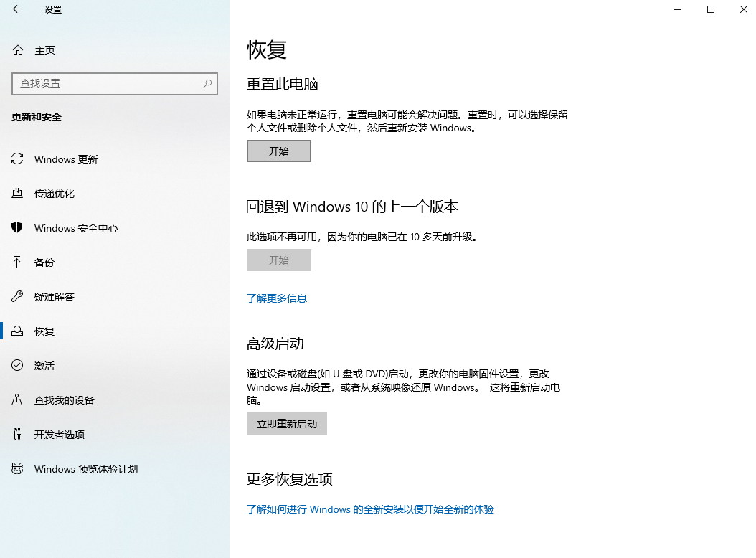Image resolution: width=756 pixels, height=558 pixels.
Task: Click the home icon beside 主页
Action: (x=18, y=50)
